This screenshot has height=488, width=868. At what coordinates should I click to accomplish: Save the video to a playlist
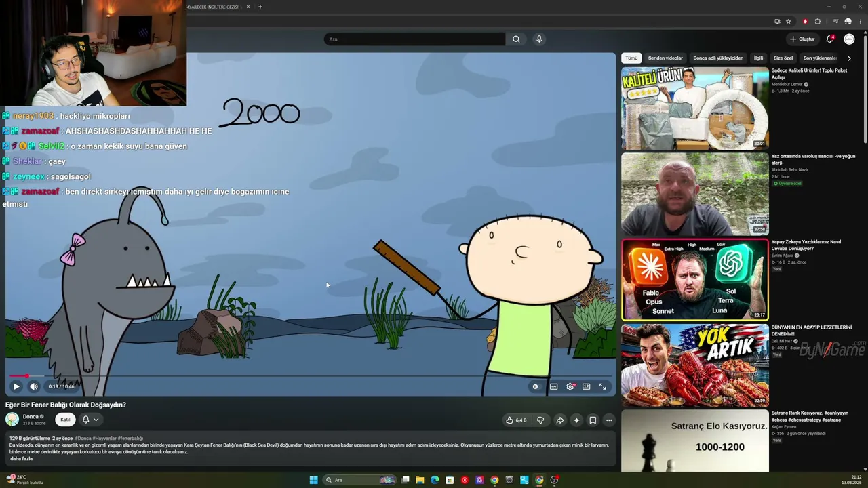593,420
